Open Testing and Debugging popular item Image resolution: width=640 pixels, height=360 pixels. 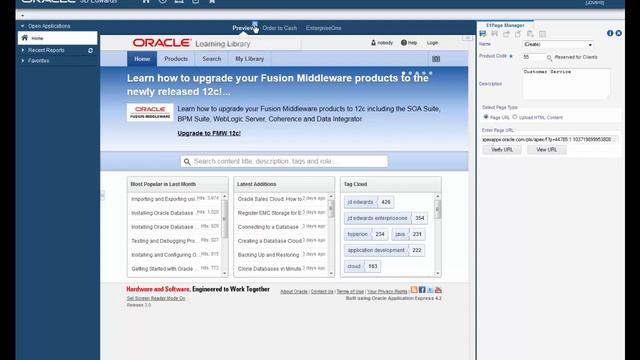click(164, 241)
